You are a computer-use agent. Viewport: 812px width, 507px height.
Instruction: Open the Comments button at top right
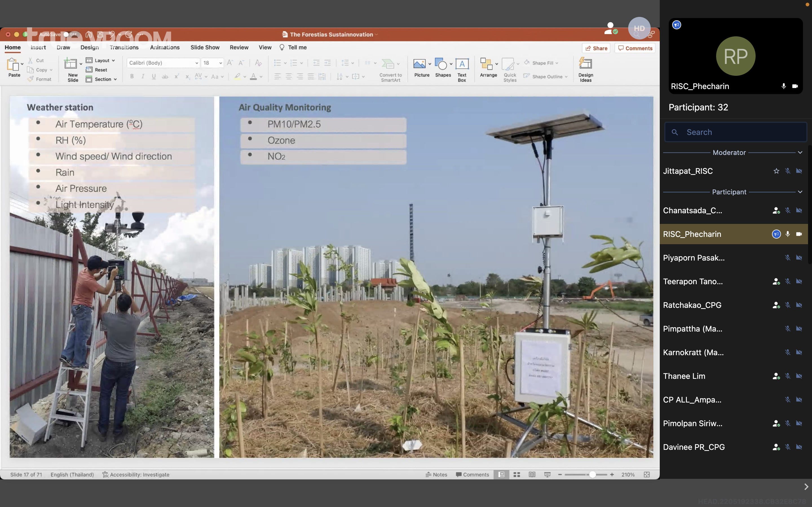pyautogui.click(x=635, y=48)
